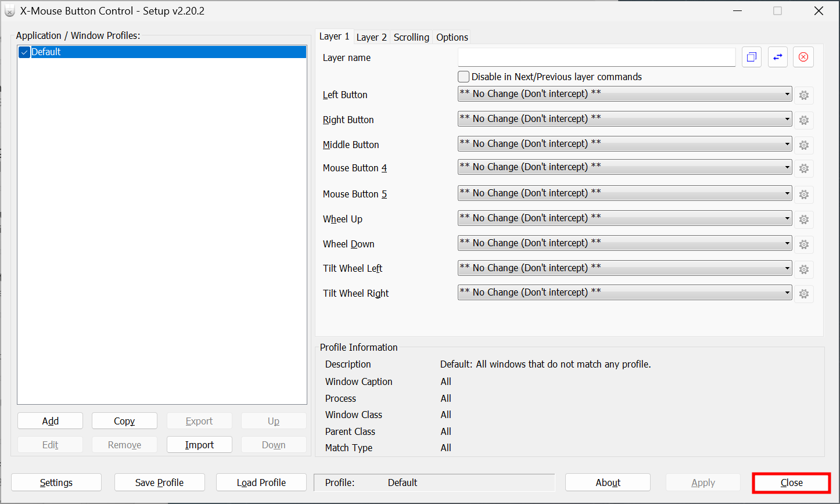The width and height of the screenshot is (840, 504).
Task: Expand the Wheel Down action dropdown
Action: (624, 243)
